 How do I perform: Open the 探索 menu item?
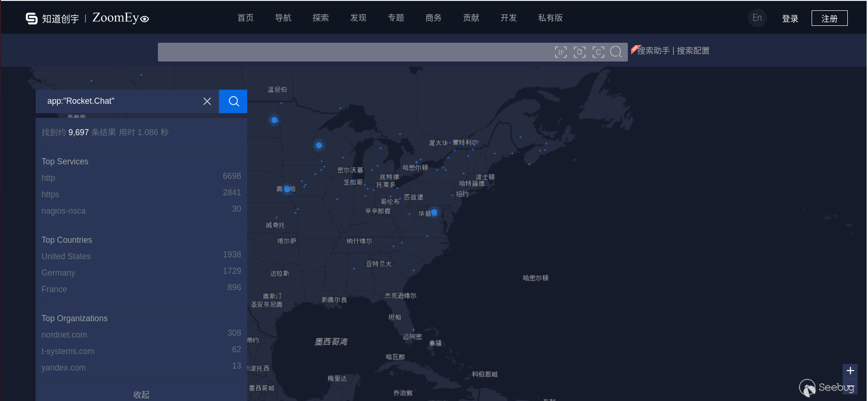click(321, 18)
